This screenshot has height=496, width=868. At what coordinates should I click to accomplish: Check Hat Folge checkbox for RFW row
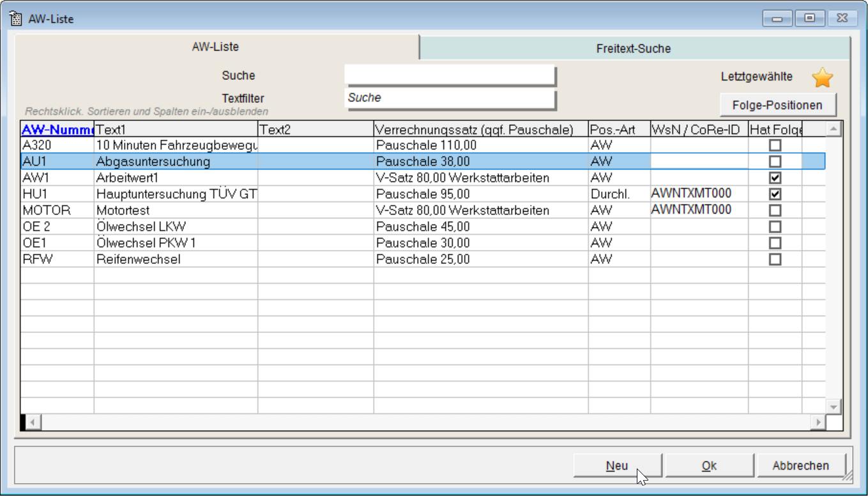tap(775, 259)
